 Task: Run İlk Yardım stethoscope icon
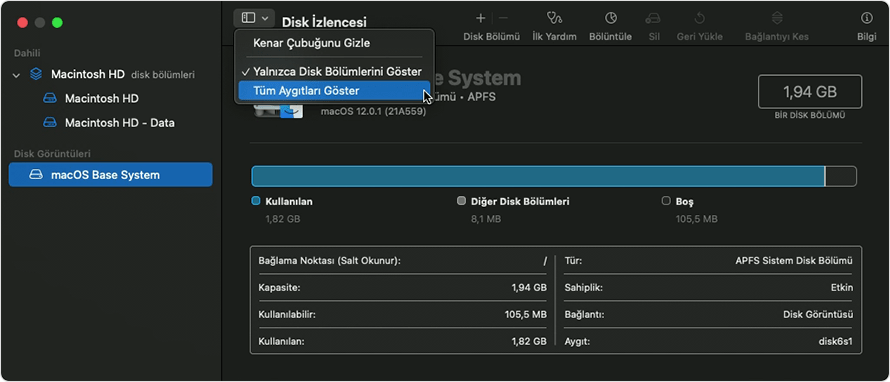point(554,19)
